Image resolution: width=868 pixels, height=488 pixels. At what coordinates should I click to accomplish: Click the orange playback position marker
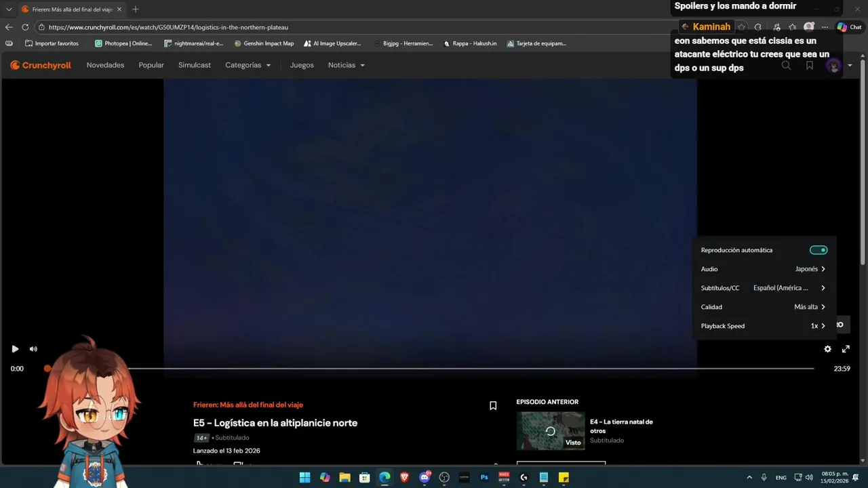pos(47,369)
